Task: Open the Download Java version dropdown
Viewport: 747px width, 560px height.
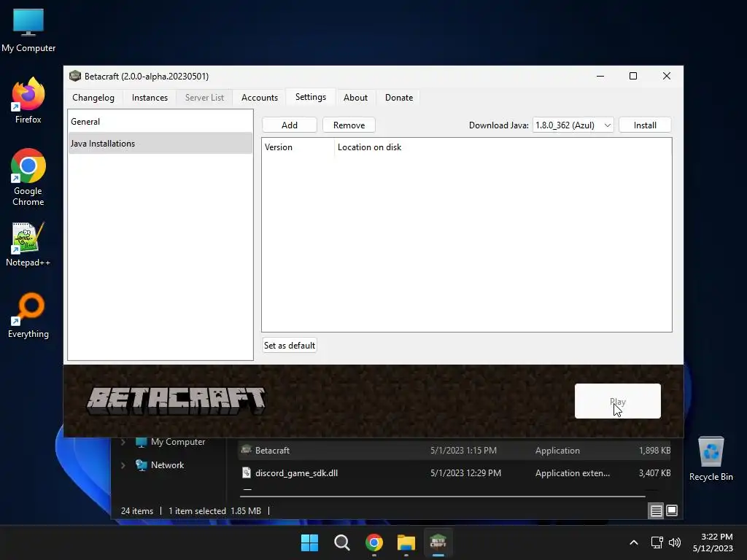Action: [x=573, y=125]
